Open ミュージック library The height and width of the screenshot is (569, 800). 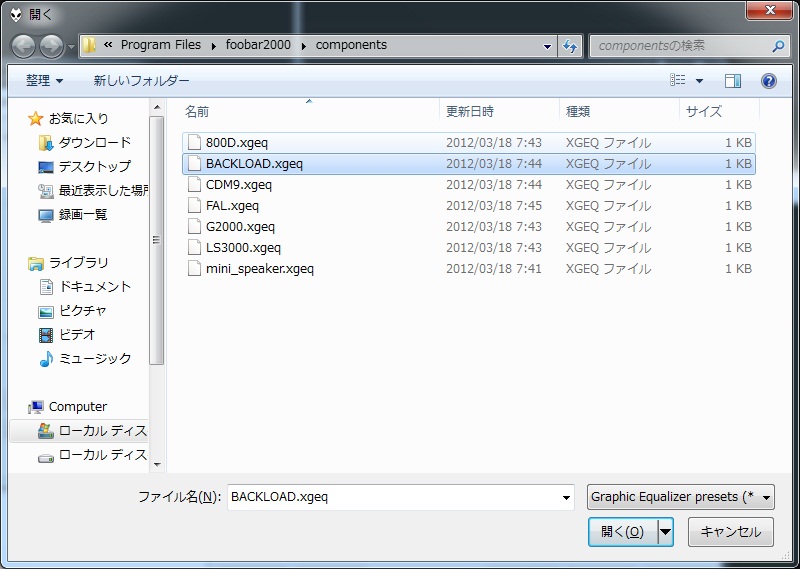point(95,359)
